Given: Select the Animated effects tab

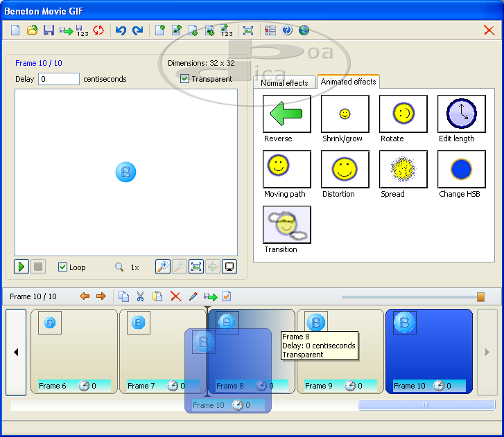Looking at the screenshot, I should [348, 82].
